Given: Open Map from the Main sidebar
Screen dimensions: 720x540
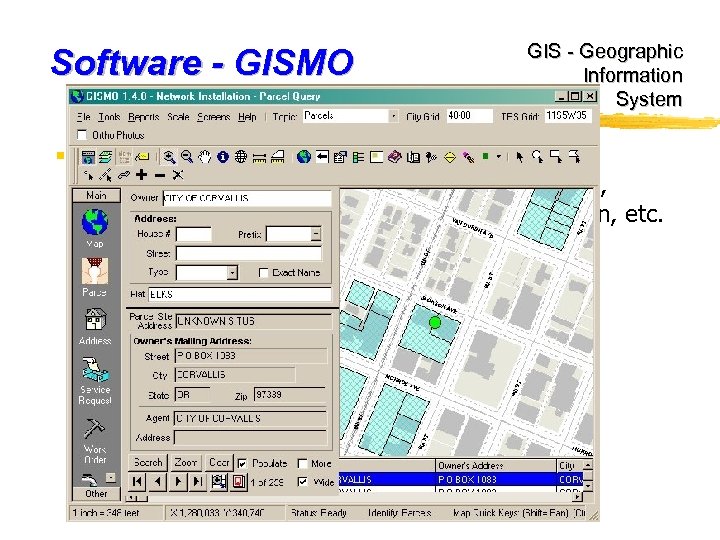Looking at the screenshot, I should pos(95,228).
